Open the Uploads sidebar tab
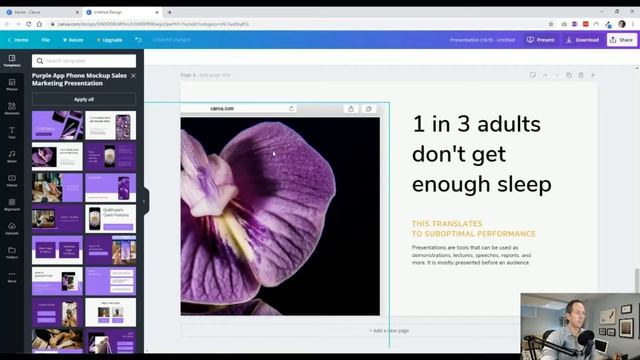The width and height of the screenshot is (640, 360). pos(12,229)
